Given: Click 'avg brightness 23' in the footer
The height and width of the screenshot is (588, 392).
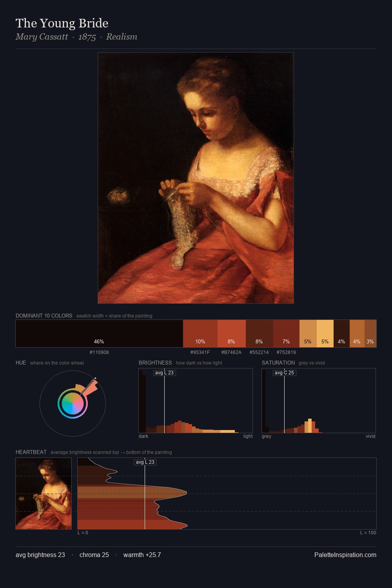Looking at the screenshot, I should (40, 555).
